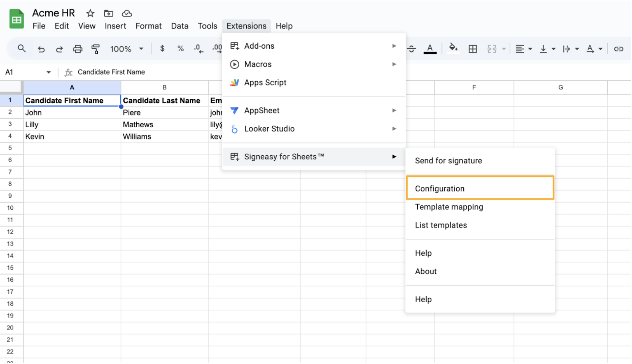Expand the Looker Studio submenu
Screen dimensions: 632x364
click(x=314, y=129)
